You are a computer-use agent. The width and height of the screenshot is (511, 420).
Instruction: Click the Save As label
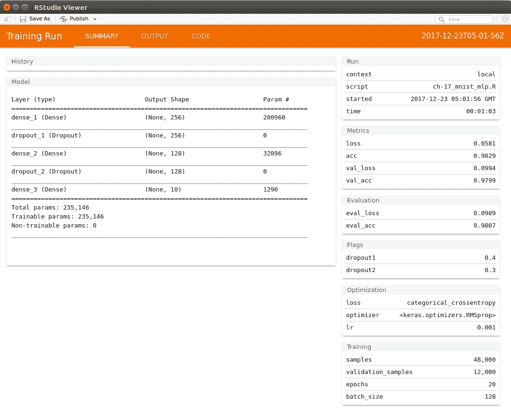coord(40,19)
